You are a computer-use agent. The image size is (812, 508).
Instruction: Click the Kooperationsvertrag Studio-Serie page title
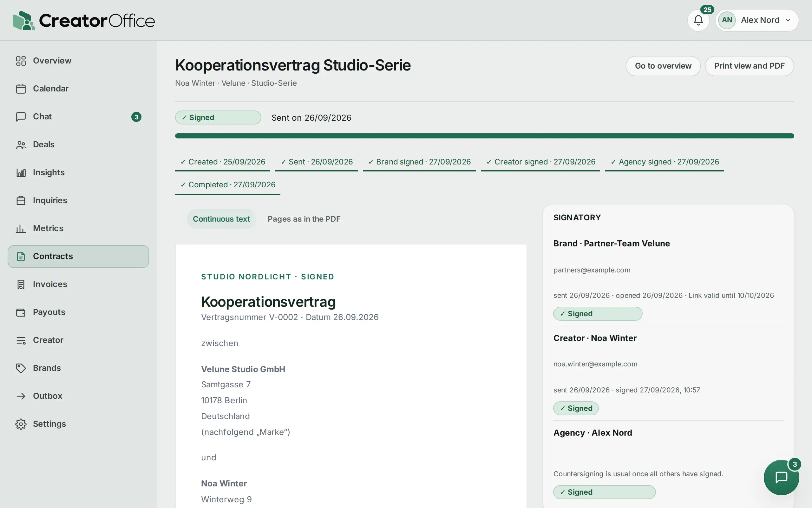click(x=292, y=65)
